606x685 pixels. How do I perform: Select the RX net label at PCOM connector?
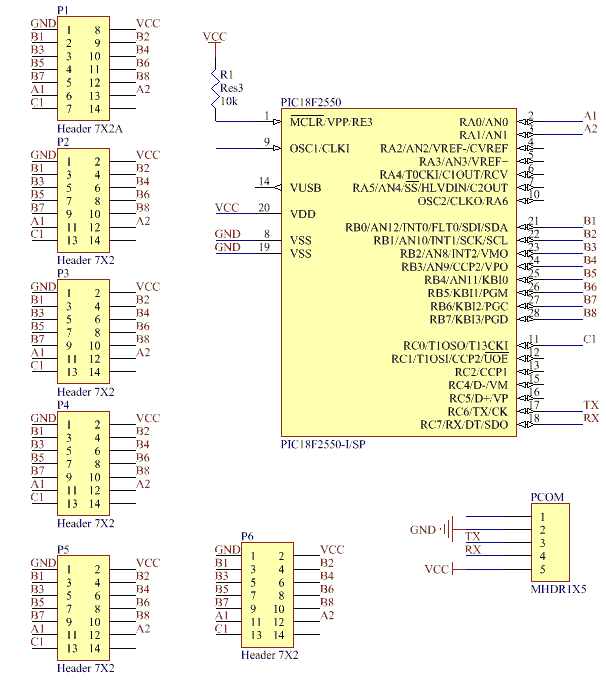[473, 549]
